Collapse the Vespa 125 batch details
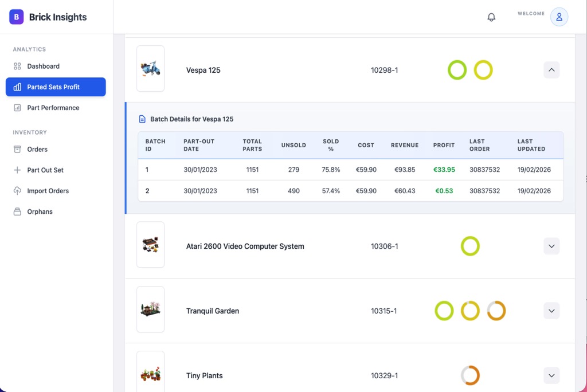 [x=551, y=69]
